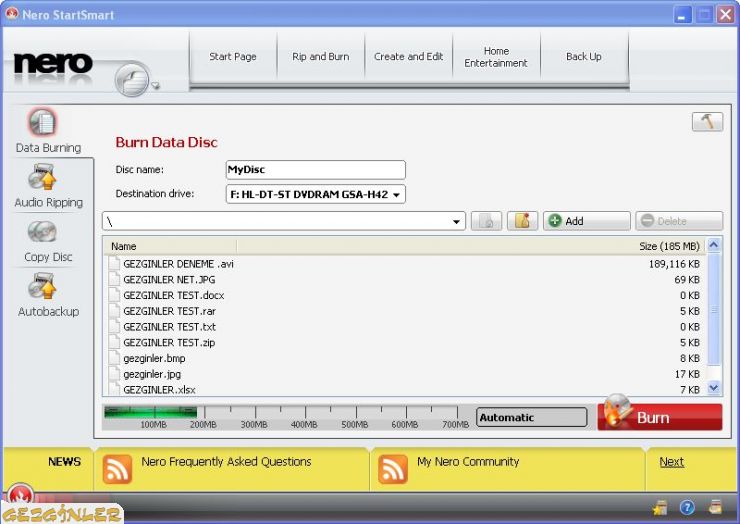740x524 pixels.
Task: Click the Delete button
Action: tap(679, 221)
